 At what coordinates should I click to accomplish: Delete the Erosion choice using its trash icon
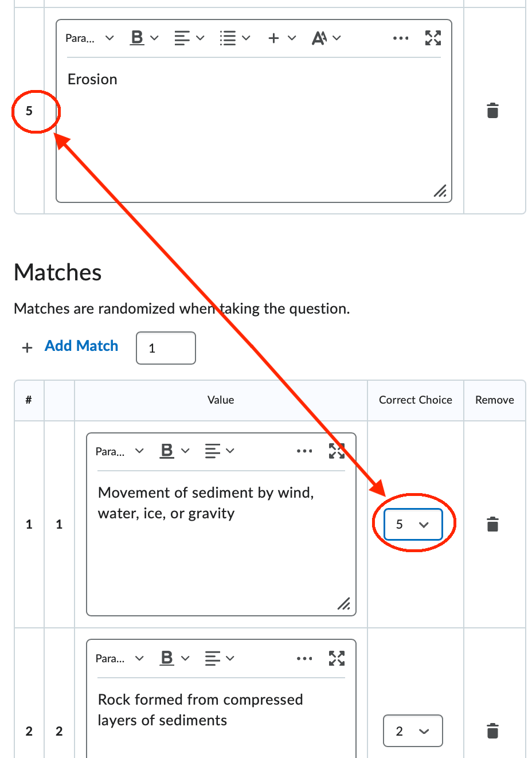[x=493, y=111]
